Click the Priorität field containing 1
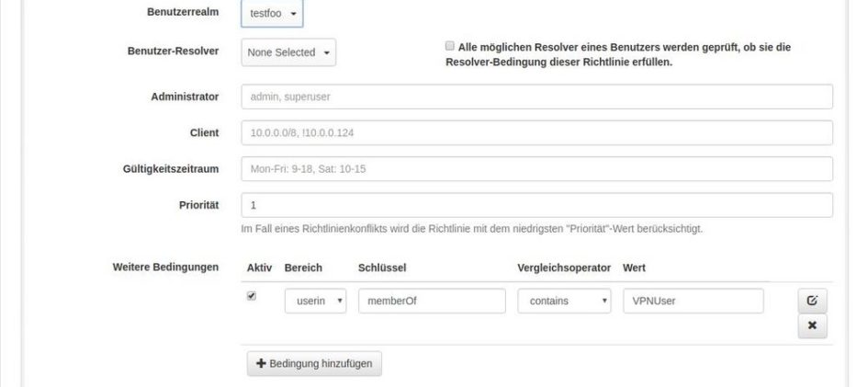Image resolution: width=868 pixels, height=387 pixels. (536, 205)
